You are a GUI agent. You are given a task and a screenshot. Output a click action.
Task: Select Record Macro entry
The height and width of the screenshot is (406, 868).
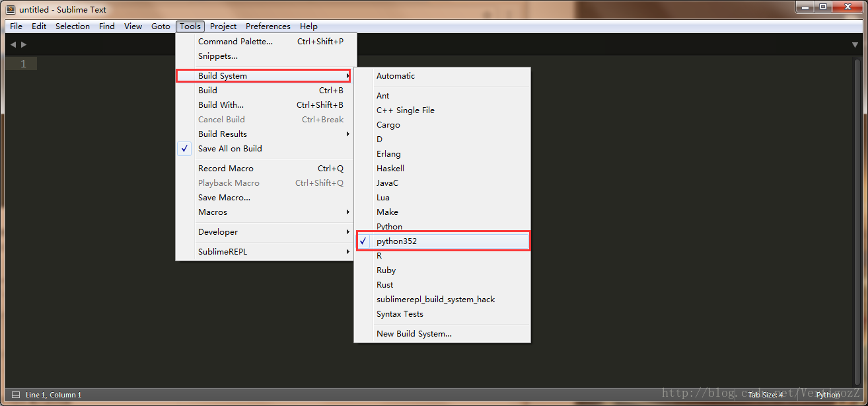pyautogui.click(x=266, y=169)
